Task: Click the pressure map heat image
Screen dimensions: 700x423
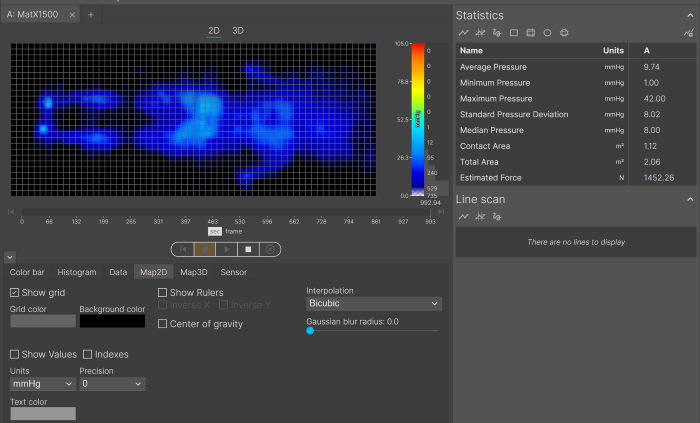Action: pyautogui.click(x=193, y=120)
